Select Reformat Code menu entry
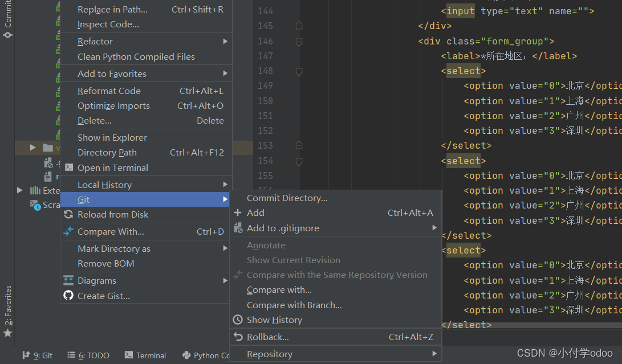Screen dimensions: 622x364 point(147,91)
